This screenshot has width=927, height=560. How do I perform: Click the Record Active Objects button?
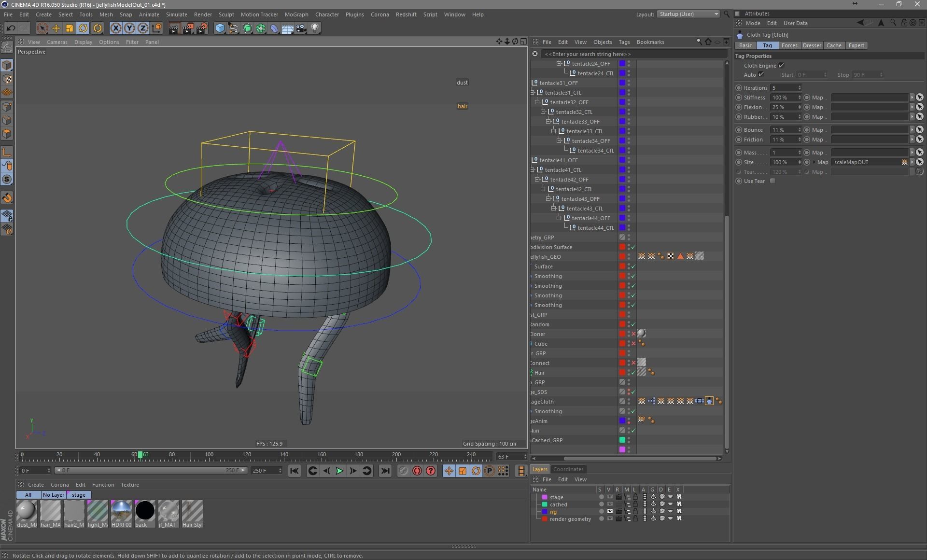click(x=403, y=471)
